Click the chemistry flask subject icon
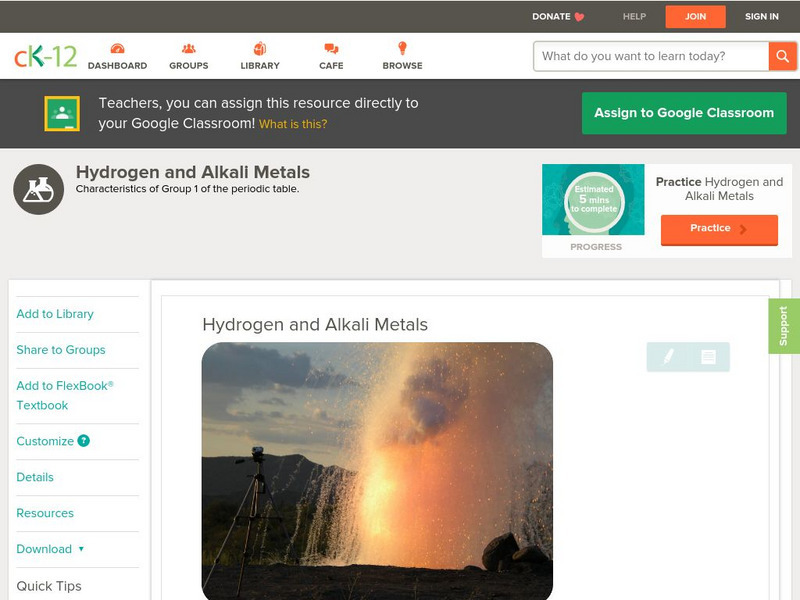 click(x=39, y=189)
